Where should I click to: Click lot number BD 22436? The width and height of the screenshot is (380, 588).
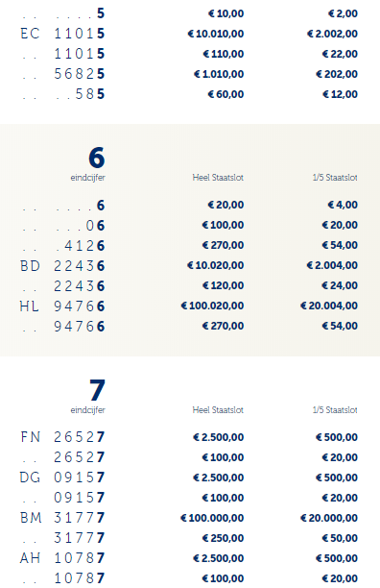pos(62,266)
